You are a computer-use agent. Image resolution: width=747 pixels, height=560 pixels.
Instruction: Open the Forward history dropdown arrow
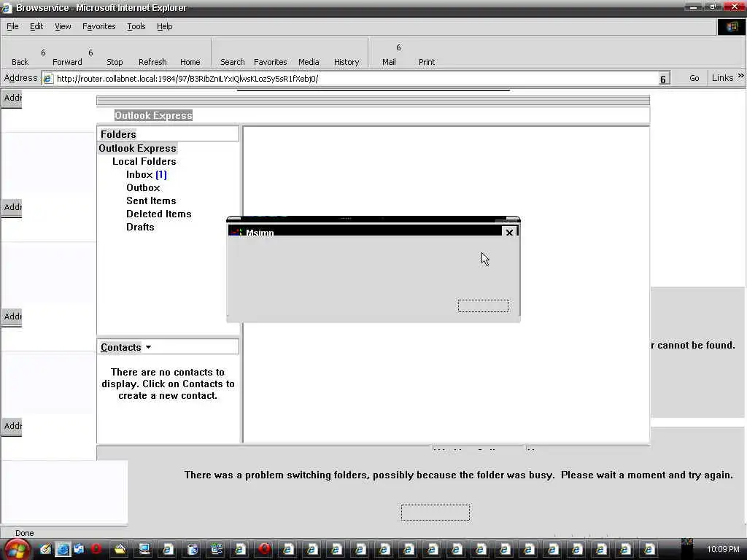[x=90, y=52]
